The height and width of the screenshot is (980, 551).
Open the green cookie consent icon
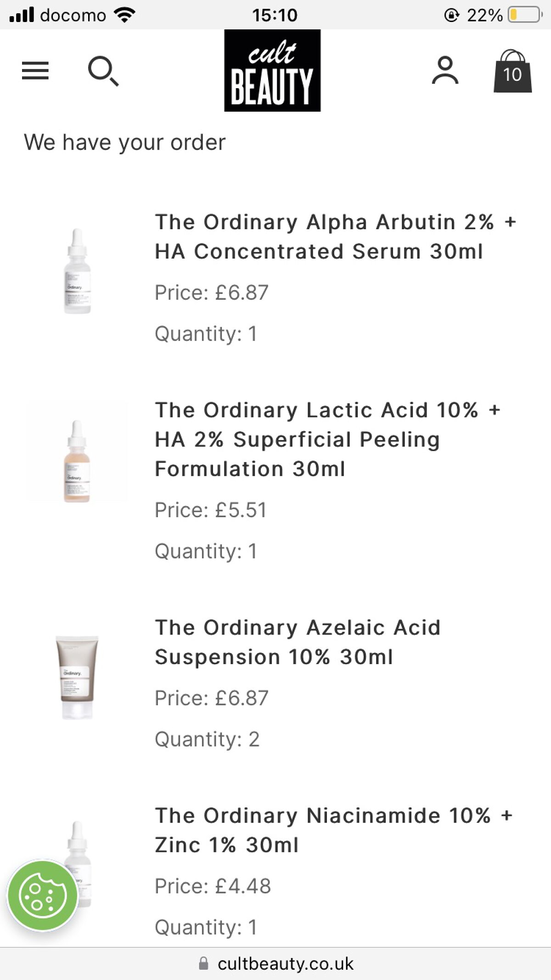[41, 896]
